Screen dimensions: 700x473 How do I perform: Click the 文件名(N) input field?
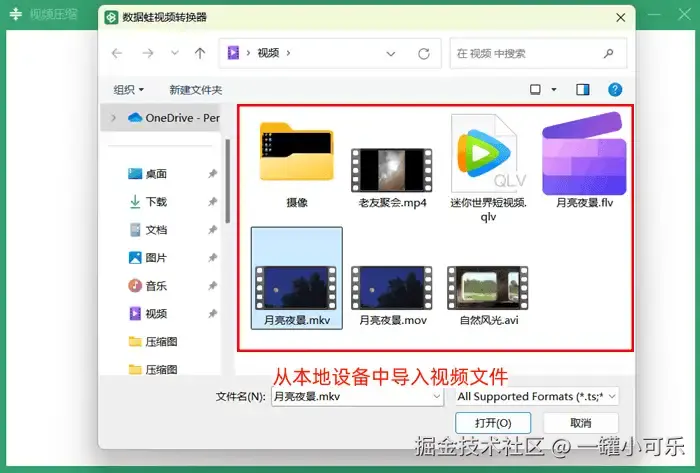click(x=357, y=396)
